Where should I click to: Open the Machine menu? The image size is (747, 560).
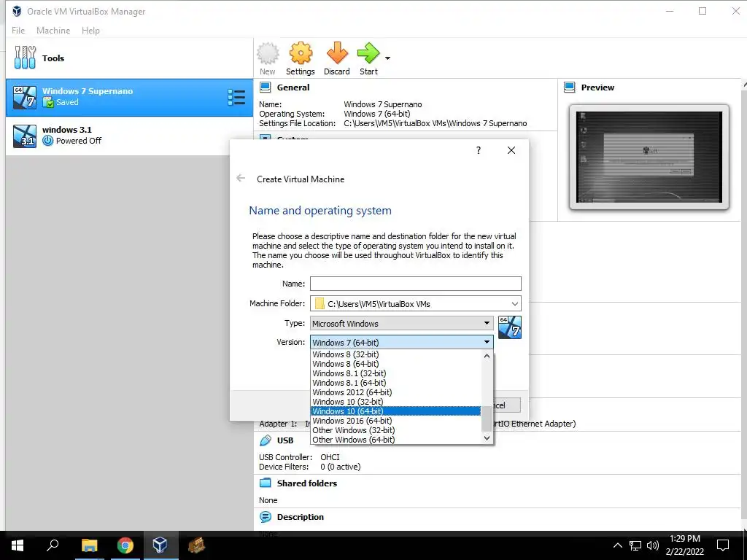[x=53, y=31]
